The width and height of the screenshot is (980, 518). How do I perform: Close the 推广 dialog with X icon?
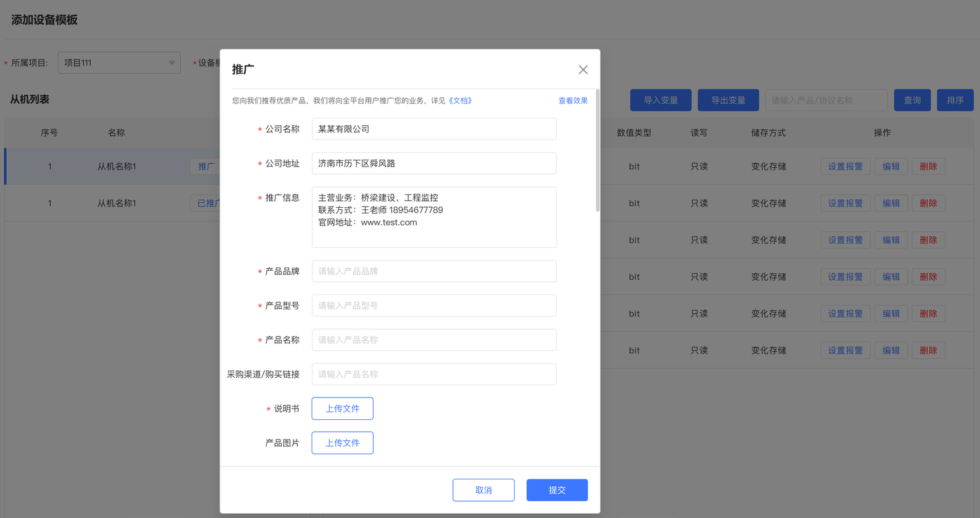(x=583, y=70)
